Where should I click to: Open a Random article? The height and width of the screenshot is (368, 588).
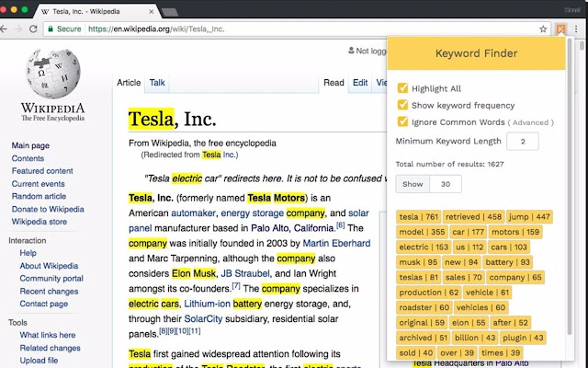click(39, 196)
